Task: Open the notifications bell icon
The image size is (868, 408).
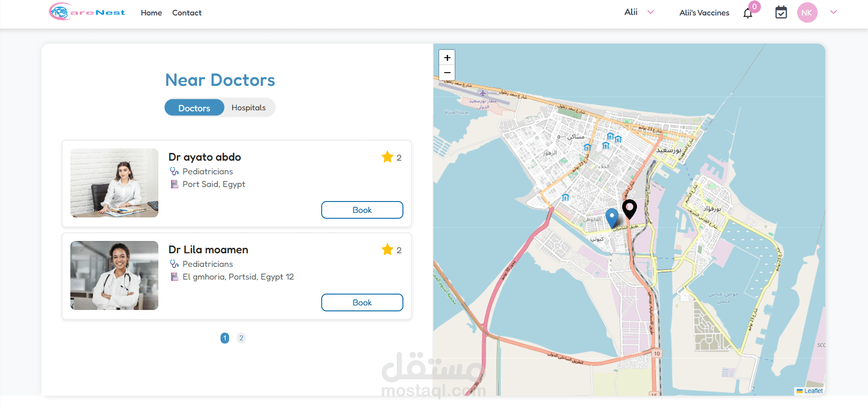Action: pos(748,13)
